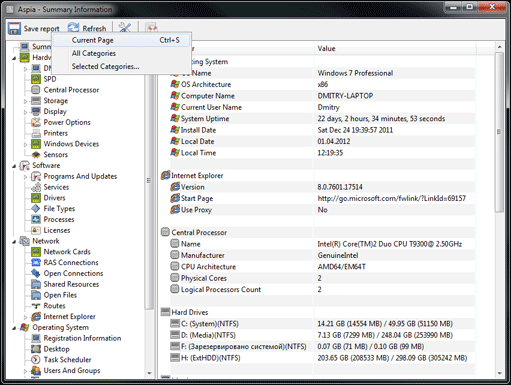The width and height of the screenshot is (511, 385).
Task: Choose All Categories from save menu
Action: 121,53
